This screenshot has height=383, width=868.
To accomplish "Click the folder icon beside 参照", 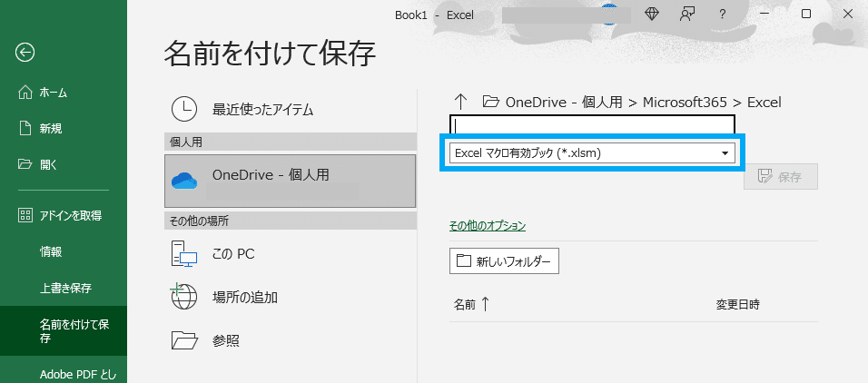I will (184, 340).
